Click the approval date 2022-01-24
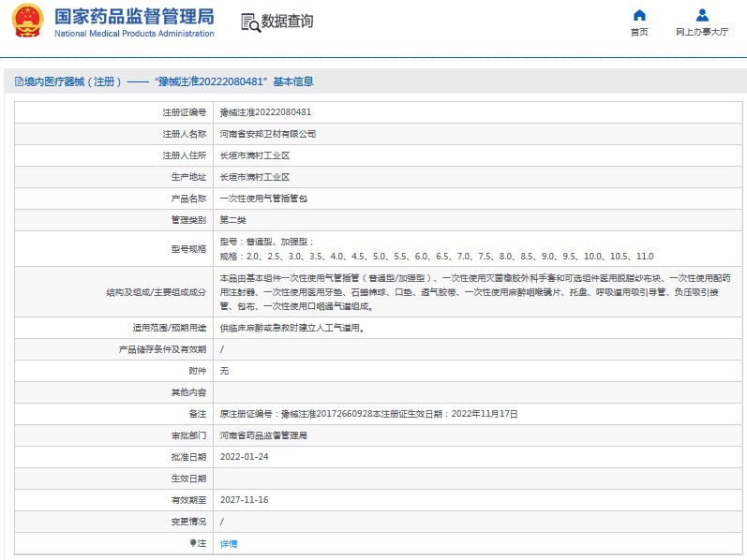 click(x=244, y=457)
